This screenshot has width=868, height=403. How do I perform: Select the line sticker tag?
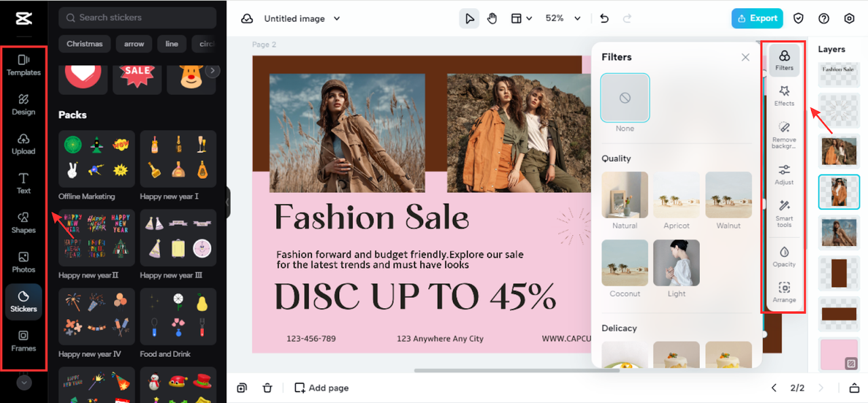[x=172, y=44]
